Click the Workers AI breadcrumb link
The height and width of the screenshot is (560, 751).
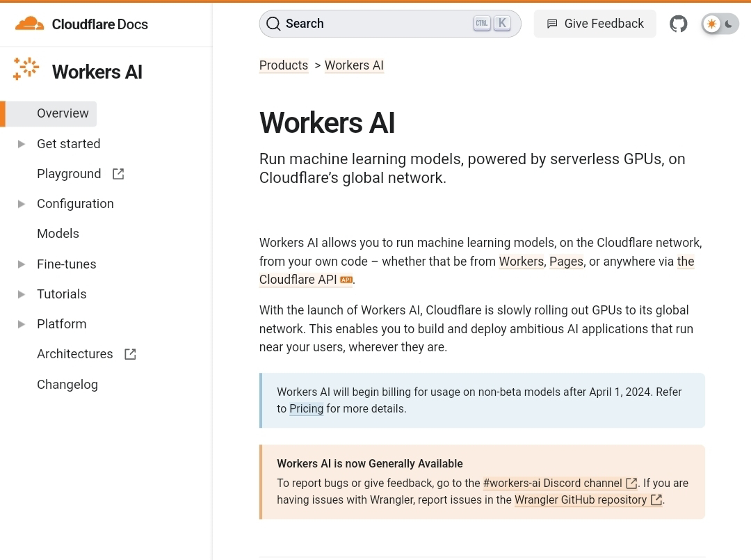click(354, 65)
